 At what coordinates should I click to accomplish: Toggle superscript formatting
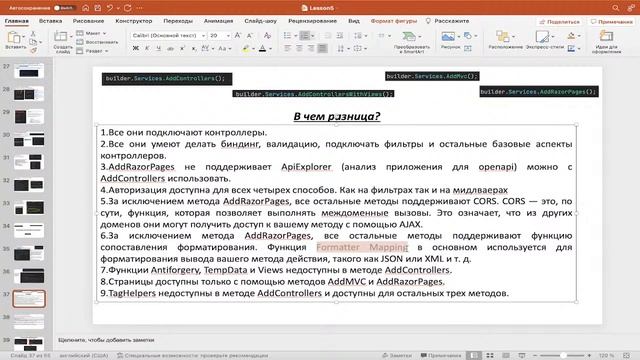182,49
